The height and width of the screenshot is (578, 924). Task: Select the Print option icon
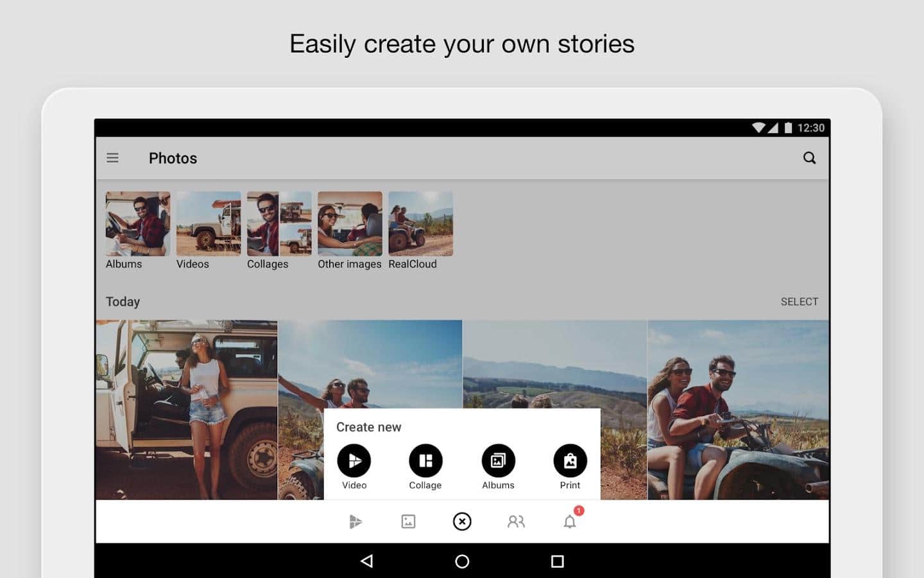[x=570, y=460]
